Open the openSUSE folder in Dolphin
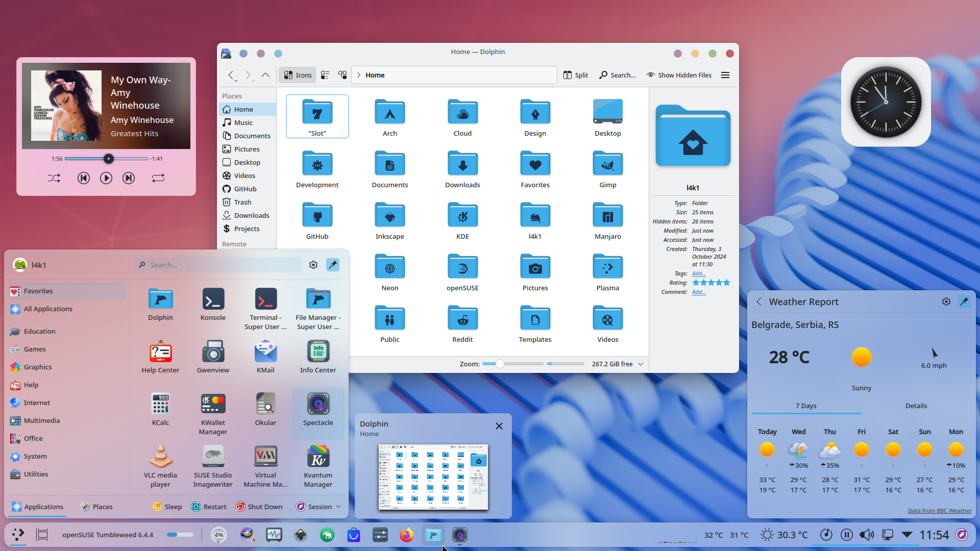The width and height of the screenshot is (980, 551). [462, 272]
